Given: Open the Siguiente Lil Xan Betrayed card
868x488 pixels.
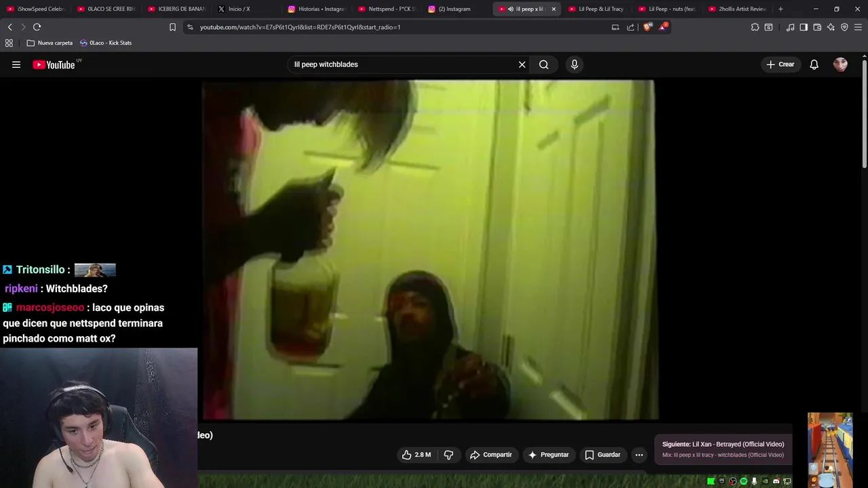Looking at the screenshot, I should coord(723,449).
